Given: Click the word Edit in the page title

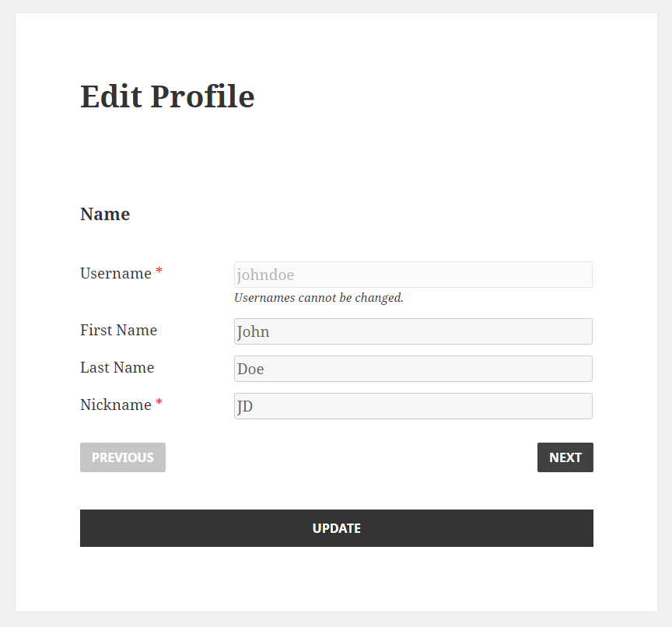Looking at the screenshot, I should tap(110, 97).
